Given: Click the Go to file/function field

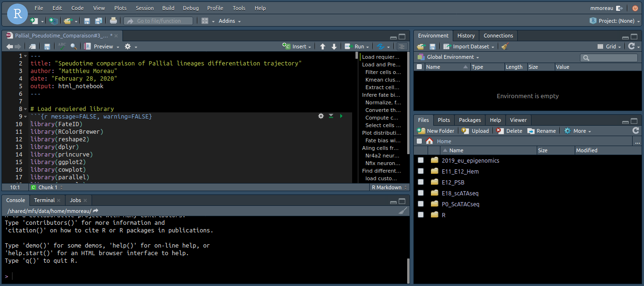Looking at the screenshot, I should click(x=159, y=21).
